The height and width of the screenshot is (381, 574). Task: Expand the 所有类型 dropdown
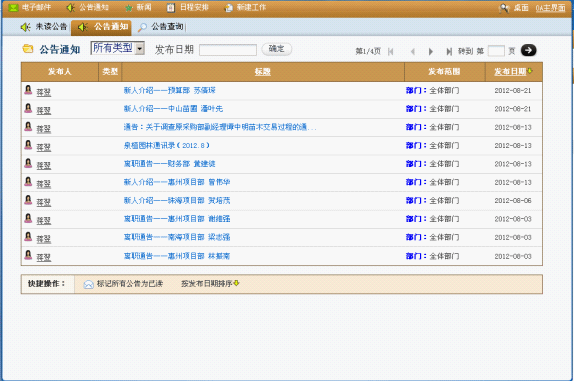pyautogui.click(x=139, y=48)
